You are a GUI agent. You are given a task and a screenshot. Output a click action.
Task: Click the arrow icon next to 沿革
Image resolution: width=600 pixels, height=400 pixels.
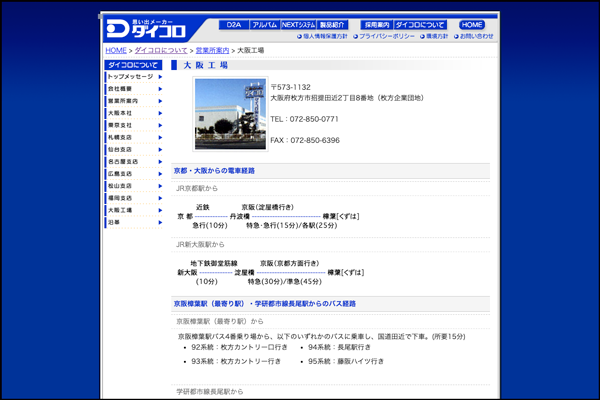[x=160, y=222]
